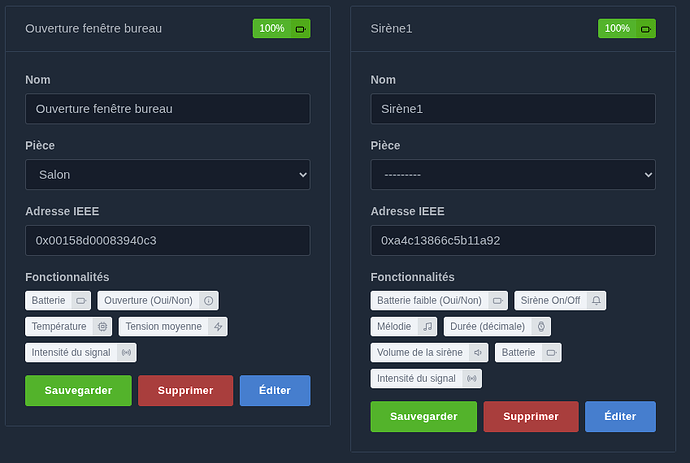Screen dimensions: 690x463
Task: Click watch icon of Durée (décimale) tag
Action: (x=541, y=327)
